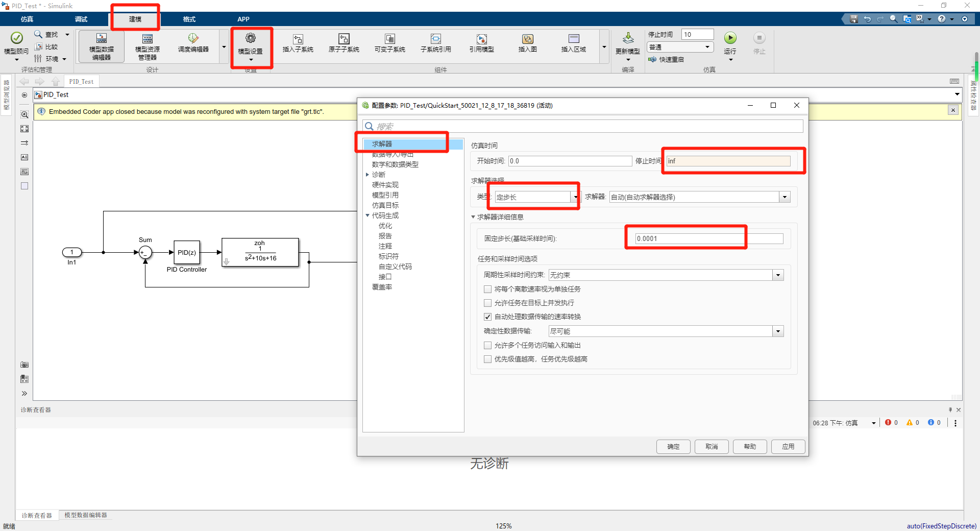Select the PID Controller block
The width and height of the screenshot is (980, 531).
pyautogui.click(x=187, y=253)
